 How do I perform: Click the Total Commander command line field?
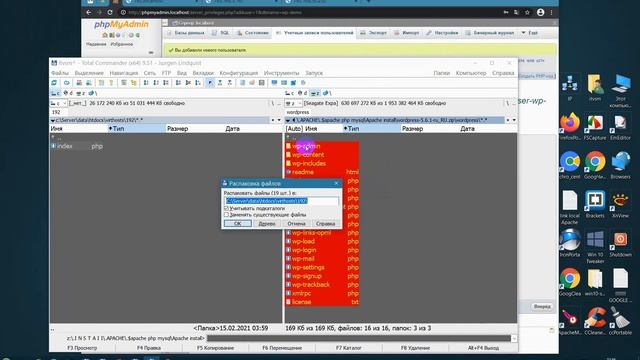(359, 338)
